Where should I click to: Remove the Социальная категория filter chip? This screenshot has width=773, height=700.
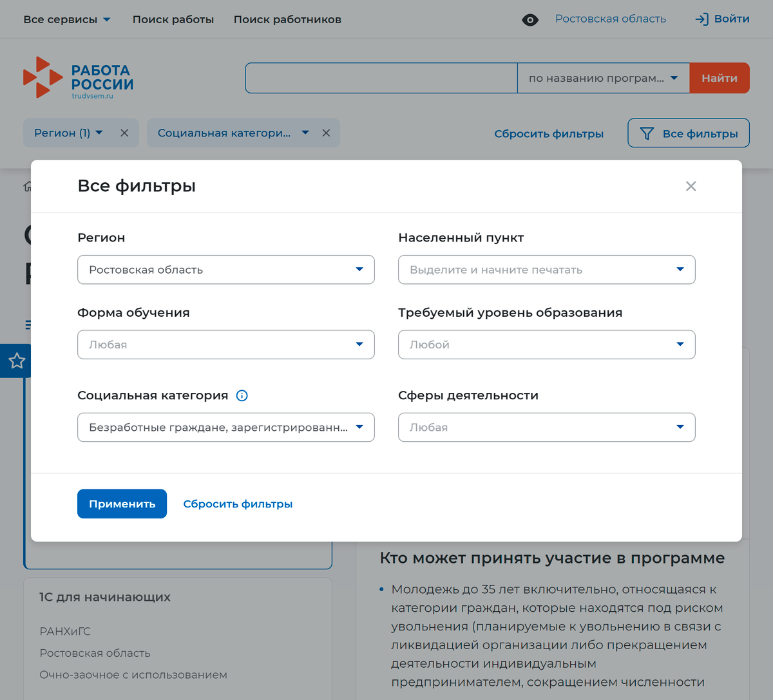(326, 133)
